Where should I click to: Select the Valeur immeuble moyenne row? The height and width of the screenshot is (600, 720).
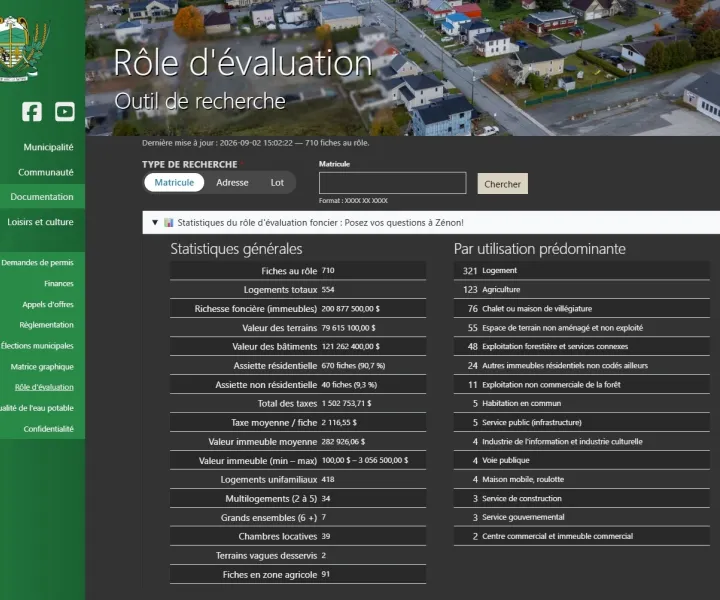tap(298, 442)
